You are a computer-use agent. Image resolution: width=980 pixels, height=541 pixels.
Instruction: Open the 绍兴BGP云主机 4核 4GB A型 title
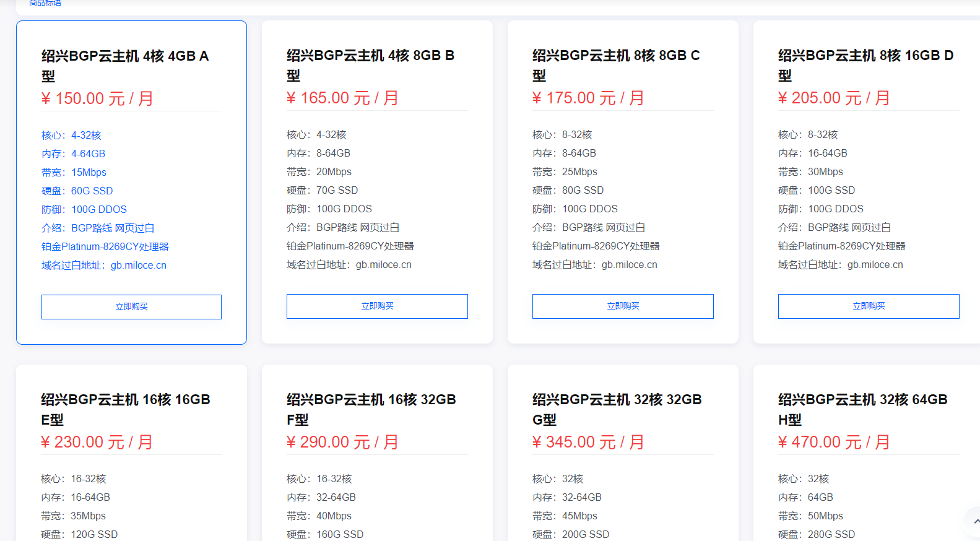(125, 66)
